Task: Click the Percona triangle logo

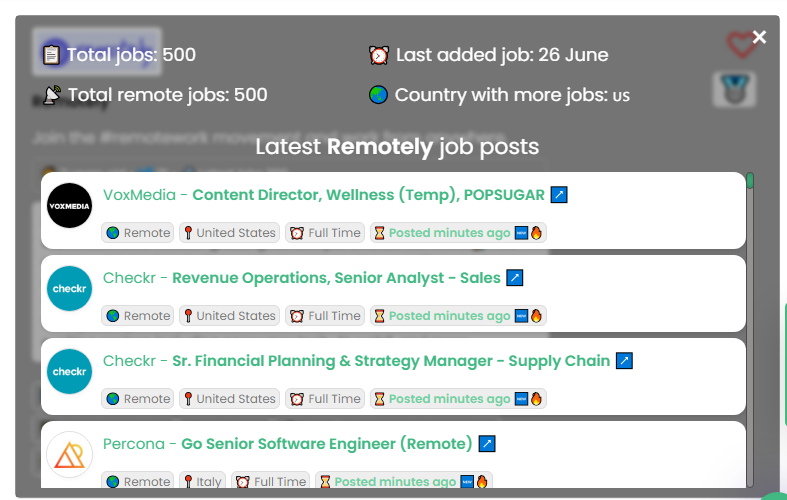Action: click(x=69, y=454)
